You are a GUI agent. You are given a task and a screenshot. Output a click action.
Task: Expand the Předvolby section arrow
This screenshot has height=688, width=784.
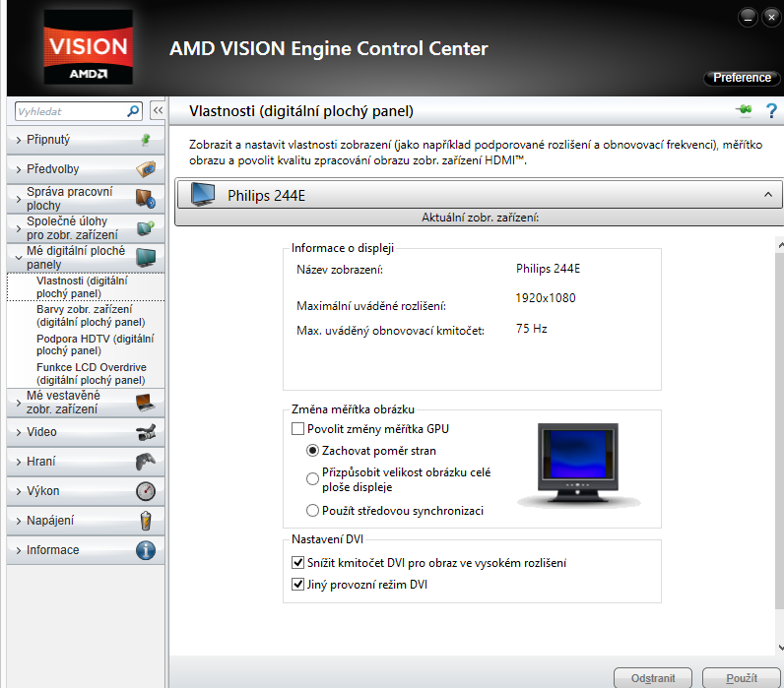point(19,169)
